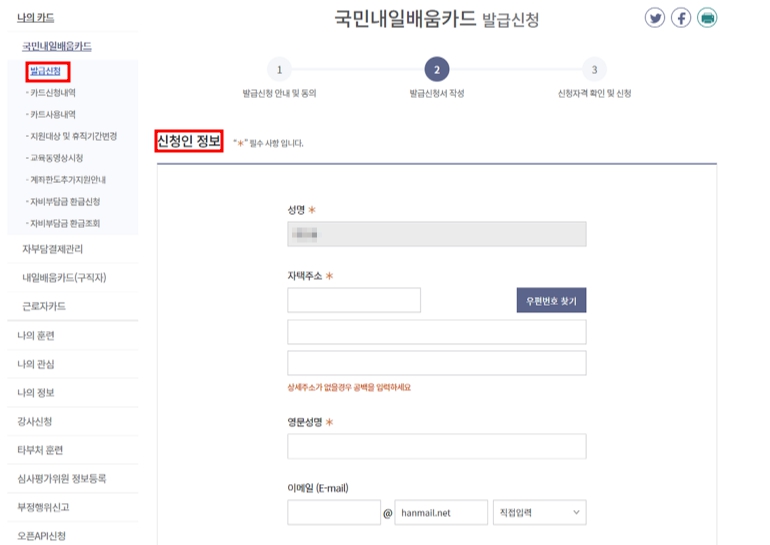Open 내일배움카드(구직자) menu item

[64, 277]
